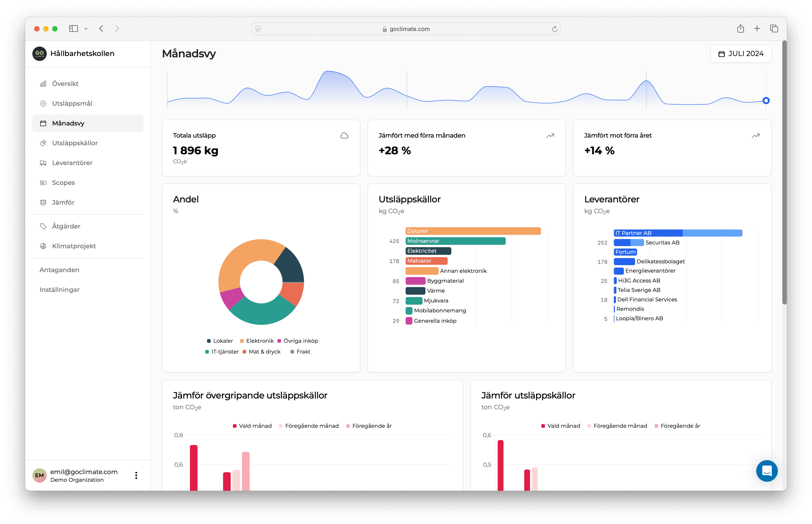Select the Utsläppskällor pie chart icon

pyautogui.click(x=43, y=143)
